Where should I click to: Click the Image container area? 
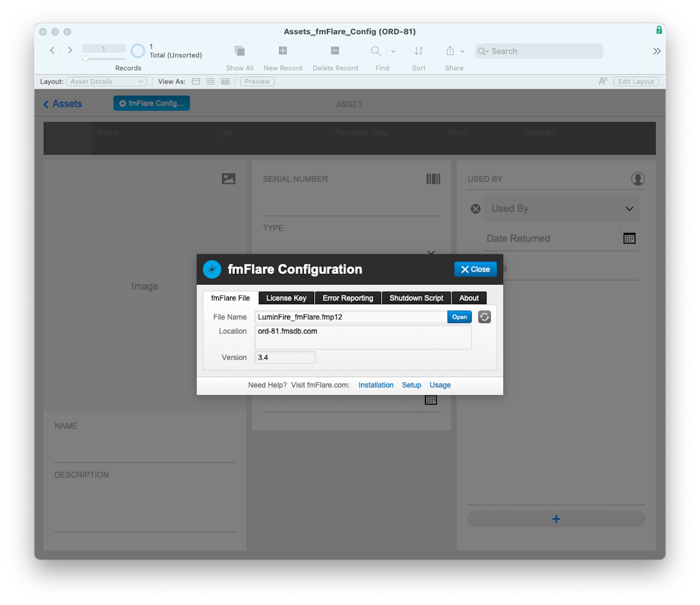145,286
